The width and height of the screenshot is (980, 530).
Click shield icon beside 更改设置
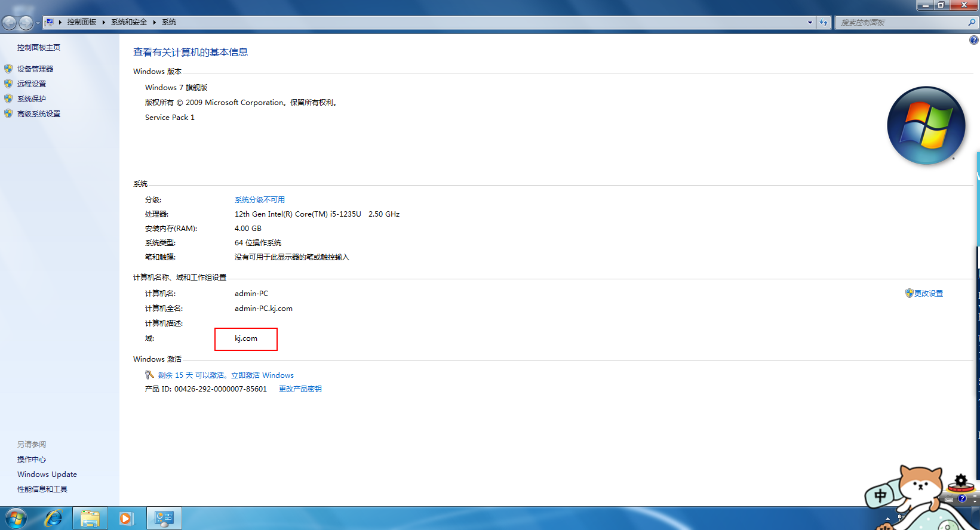[910, 293]
